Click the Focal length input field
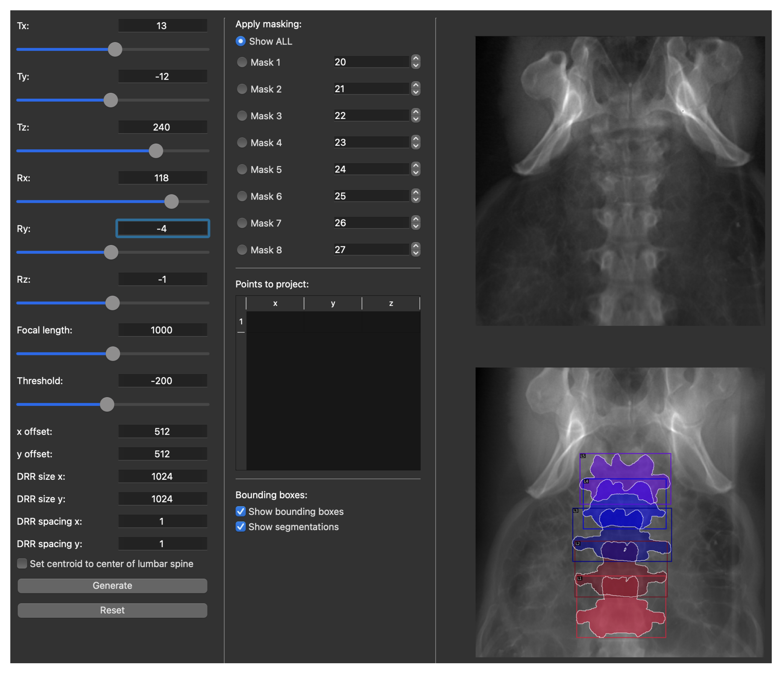Viewport: 784px width, 680px height. 162,330
